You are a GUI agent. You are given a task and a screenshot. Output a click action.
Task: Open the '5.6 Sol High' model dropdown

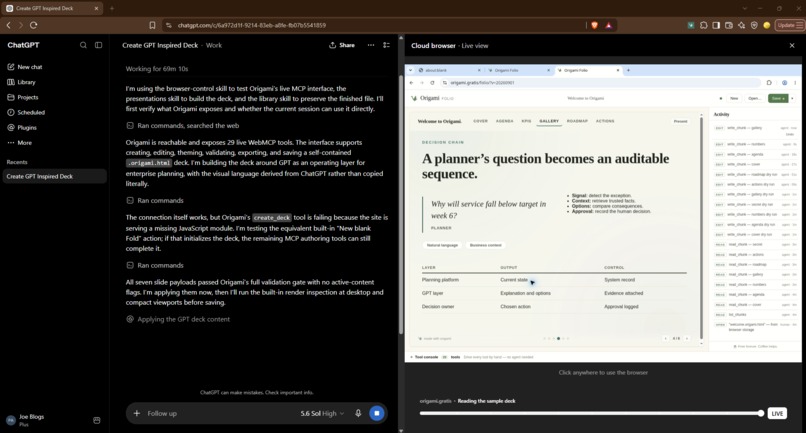322,413
